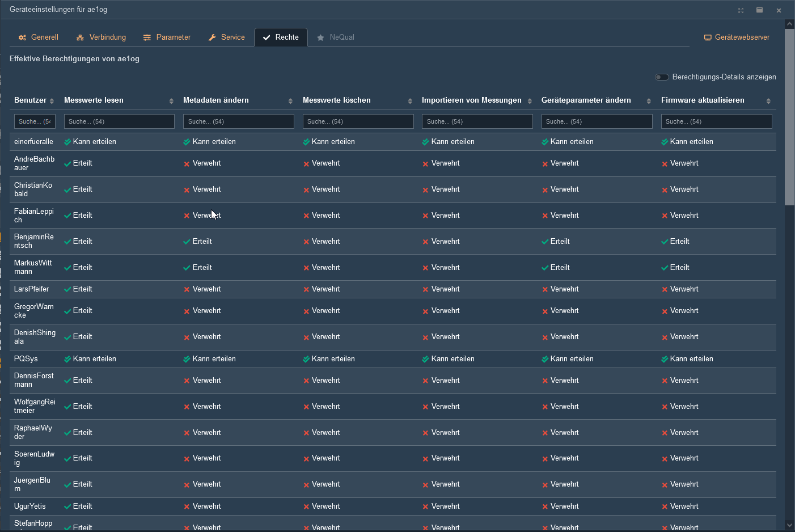Click the wrench icon beside Service
This screenshot has width=795, height=532.
coord(212,37)
